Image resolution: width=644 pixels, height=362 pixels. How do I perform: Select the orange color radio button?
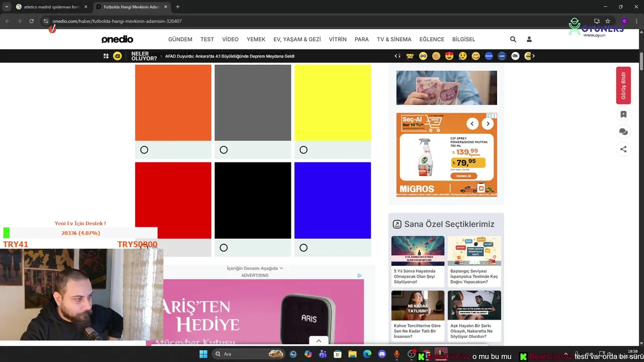[x=144, y=150]
